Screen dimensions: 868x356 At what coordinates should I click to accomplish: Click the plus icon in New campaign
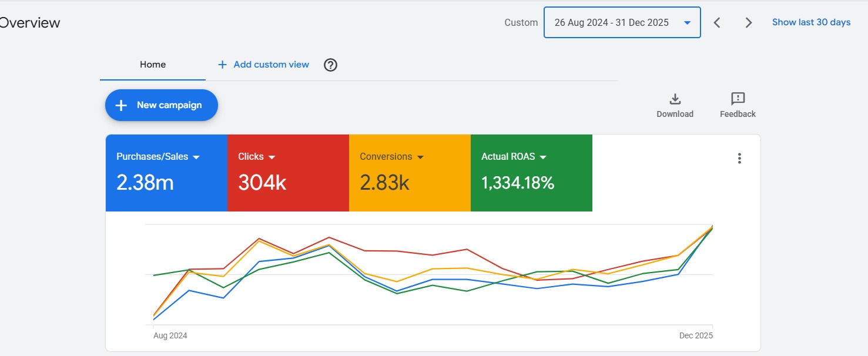click(x=121, y=105)
